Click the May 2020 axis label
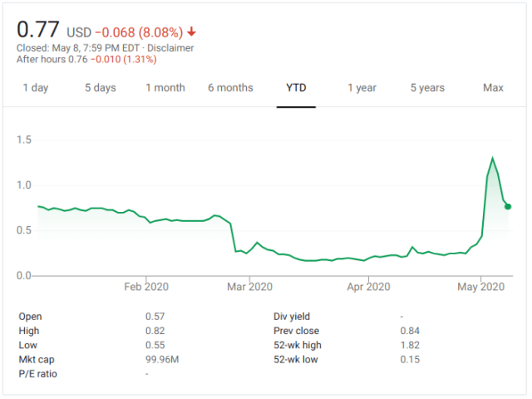Viewport: 532px width, 399px height. (x=482, y=288)
